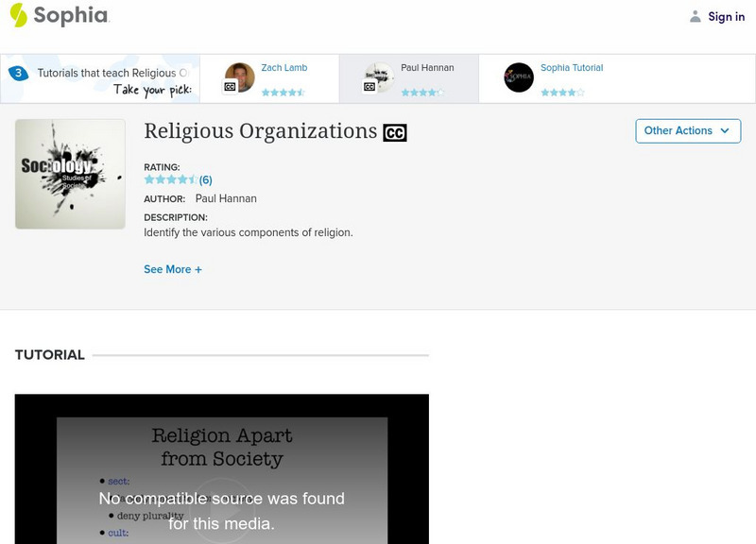Open the Other Actions dropdown
The width and height of the screenshot is (756, 544).
click(687, 131)
